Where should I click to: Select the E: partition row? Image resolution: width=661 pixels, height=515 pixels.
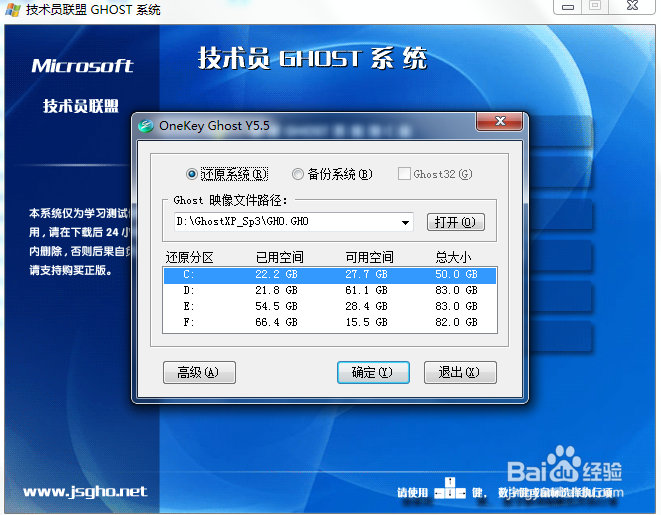tap(330, 306)
